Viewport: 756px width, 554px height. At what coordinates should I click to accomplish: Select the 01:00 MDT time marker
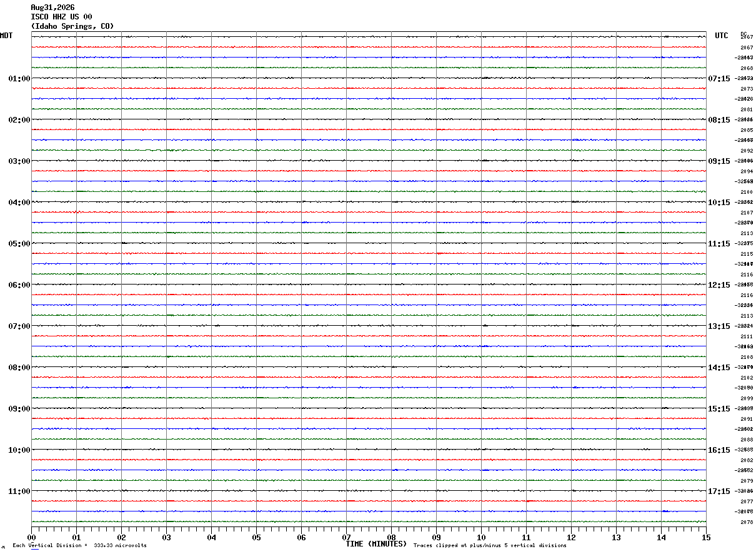tap(19, 79)
